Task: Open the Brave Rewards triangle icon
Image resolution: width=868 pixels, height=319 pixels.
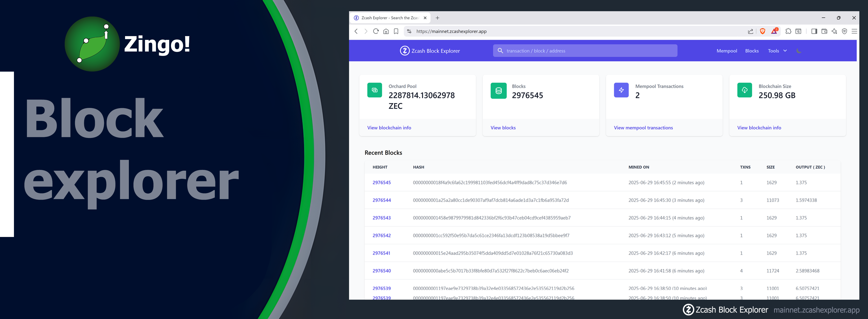Action: click(x=774, y=31)
